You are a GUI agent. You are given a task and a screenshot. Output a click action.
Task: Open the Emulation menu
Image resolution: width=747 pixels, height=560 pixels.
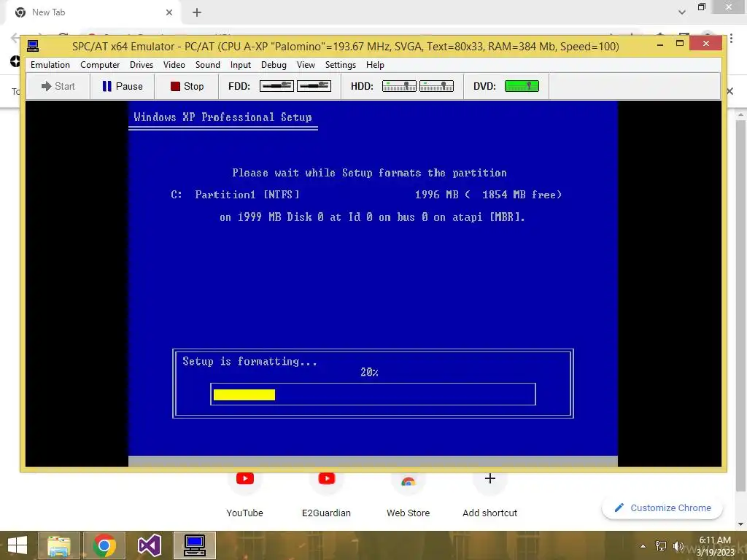[50, 65]
